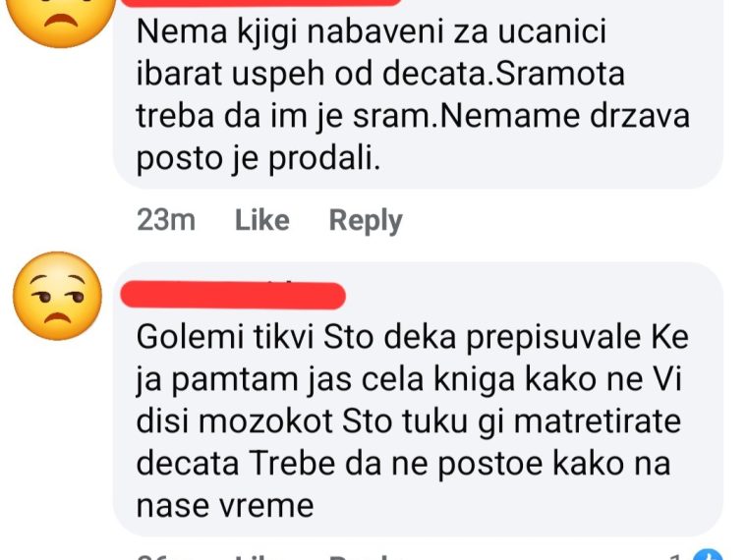Open redacted author name above 'Nema kjigi'

pos(261,2)
